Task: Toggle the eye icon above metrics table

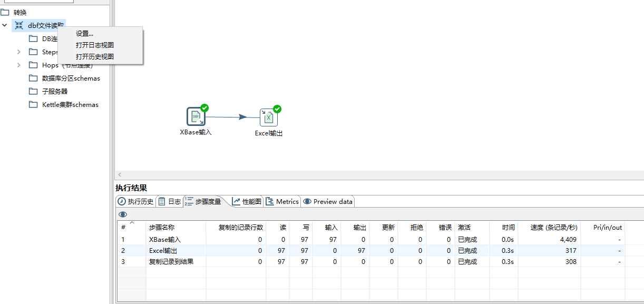Action: click(x=123, y=214)
